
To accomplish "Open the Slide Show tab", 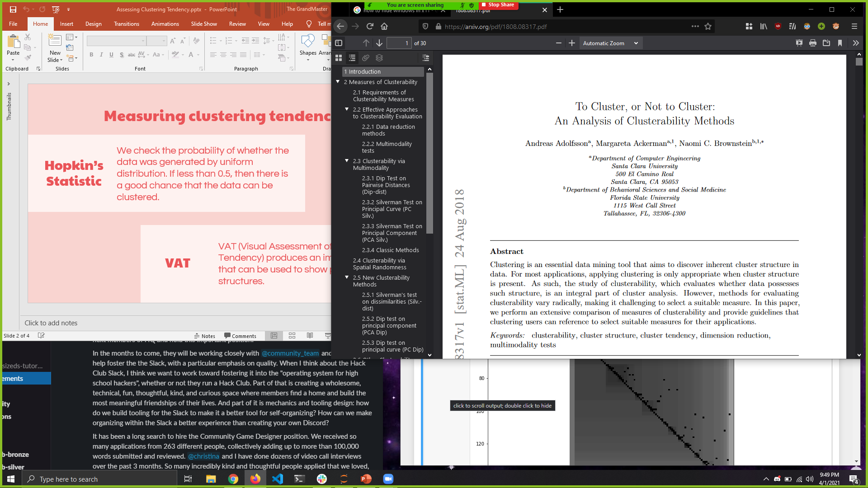I will (x=203, y=24).
